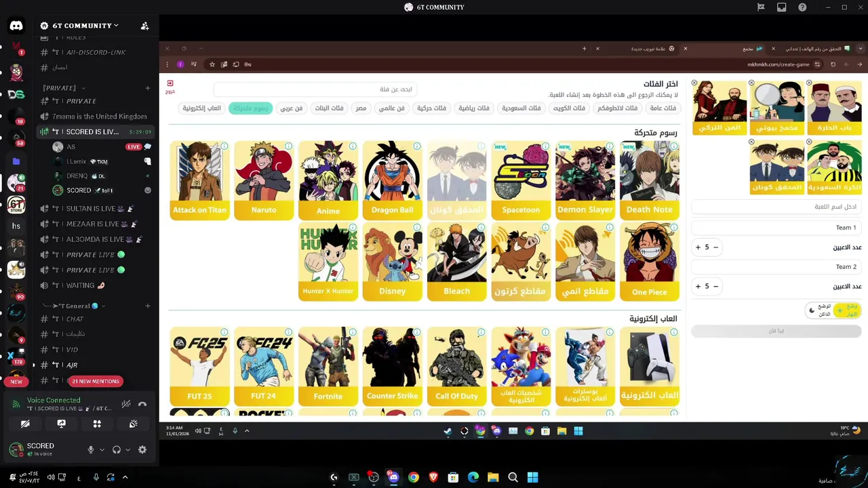
Task: Increase Team 1 player count with plus
Action: [x=698, y=247]
